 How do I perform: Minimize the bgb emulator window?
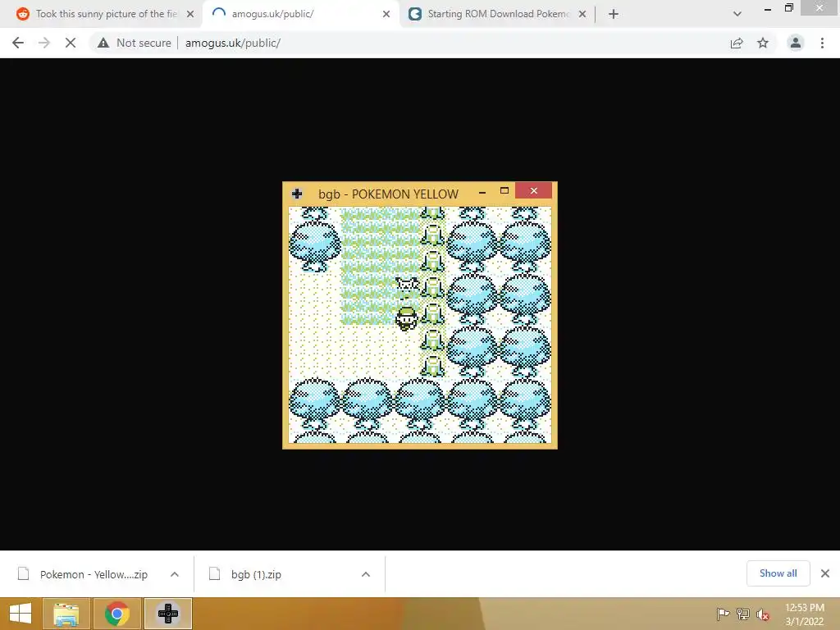tap(482, 191)
